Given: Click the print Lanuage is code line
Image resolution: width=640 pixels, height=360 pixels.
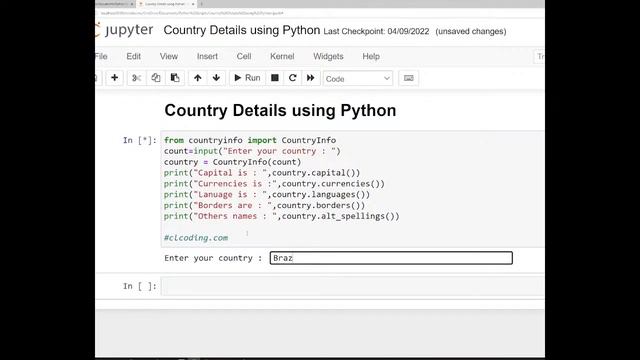Looking at the screenshot, I should tap(267, 194).
